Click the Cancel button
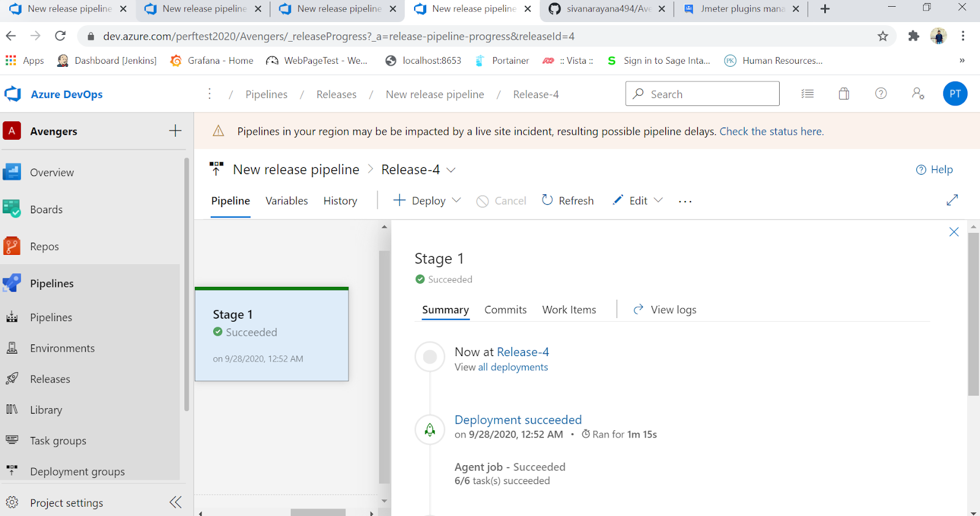980x516 pixels. point(501,200)
